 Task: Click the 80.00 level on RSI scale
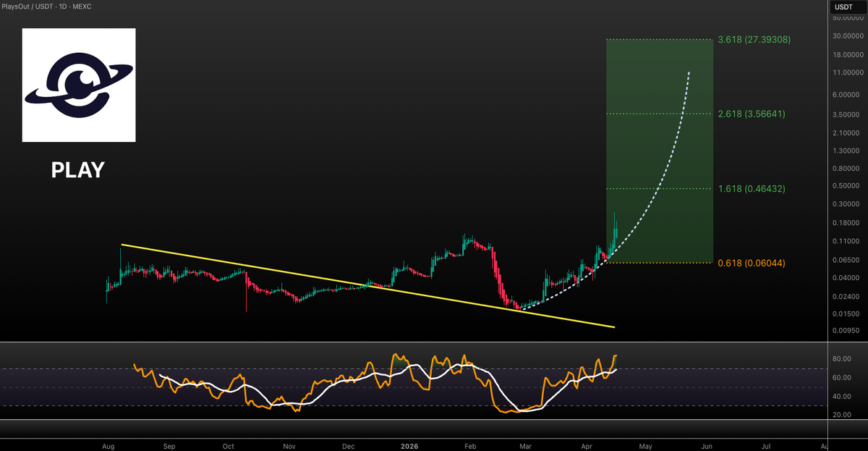(x=841, y=359)
